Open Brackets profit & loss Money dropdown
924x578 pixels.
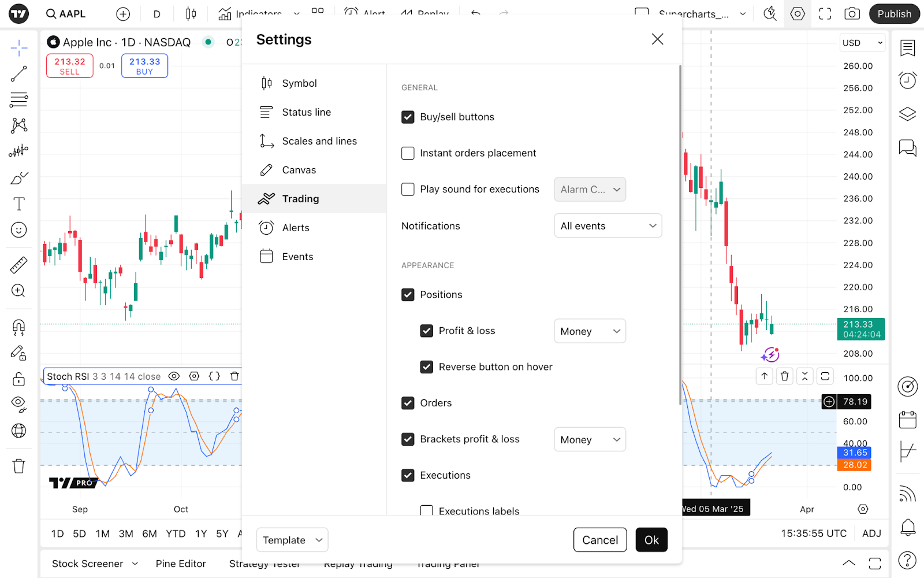[590, 440]
